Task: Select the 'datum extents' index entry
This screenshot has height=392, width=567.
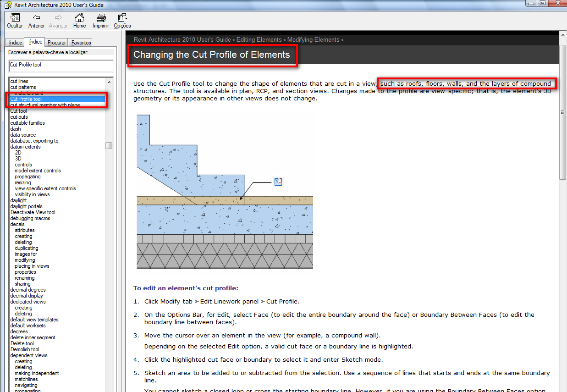Action: 25,147
